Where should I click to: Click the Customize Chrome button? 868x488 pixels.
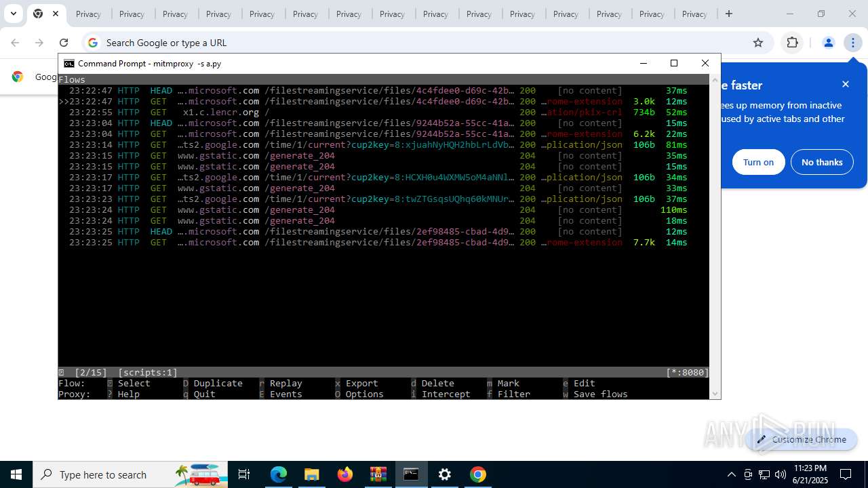click(x=802, y=439)
